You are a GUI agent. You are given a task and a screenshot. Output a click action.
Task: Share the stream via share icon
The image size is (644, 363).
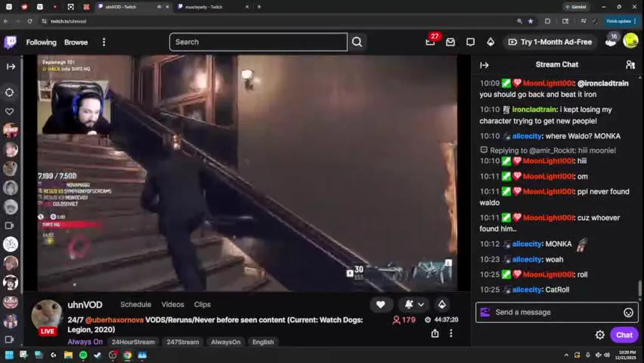click(435, 333)
